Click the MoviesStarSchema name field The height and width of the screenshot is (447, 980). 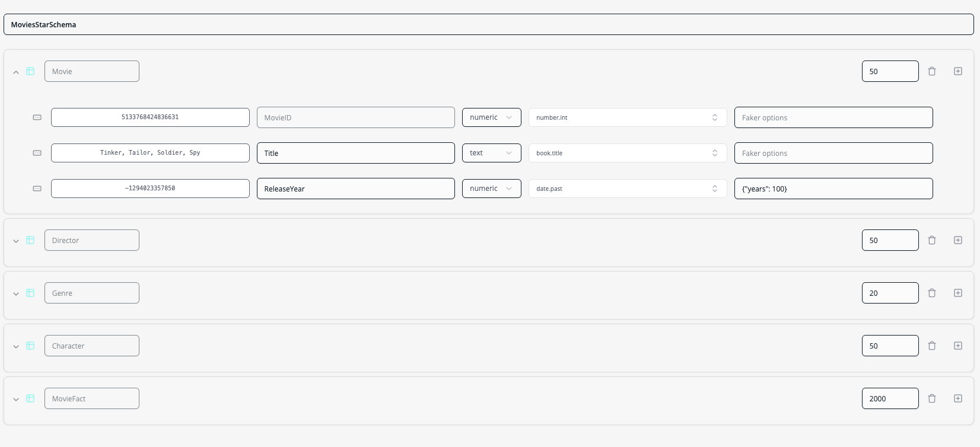(488, 24)
